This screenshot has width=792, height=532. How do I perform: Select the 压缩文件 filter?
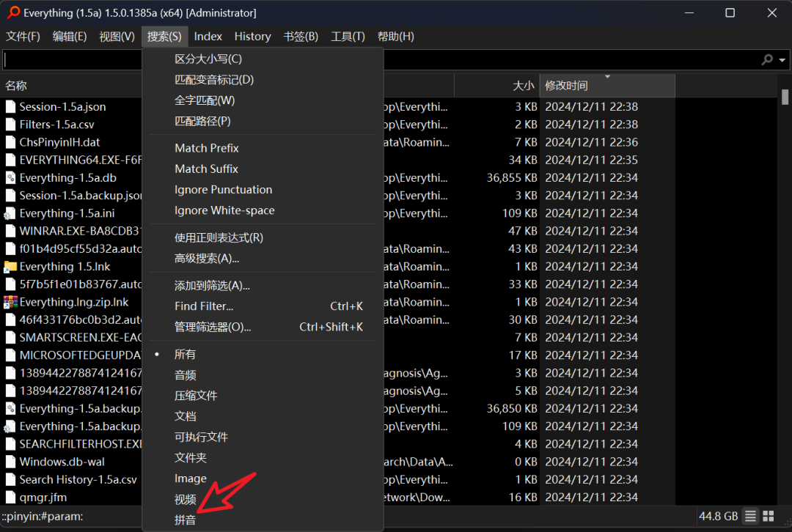263,395
